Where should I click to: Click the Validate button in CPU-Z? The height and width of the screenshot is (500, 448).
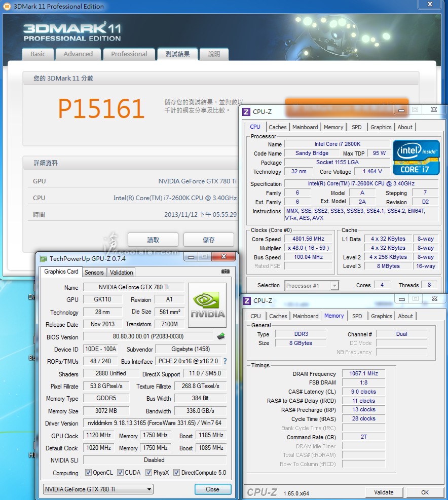384,492
